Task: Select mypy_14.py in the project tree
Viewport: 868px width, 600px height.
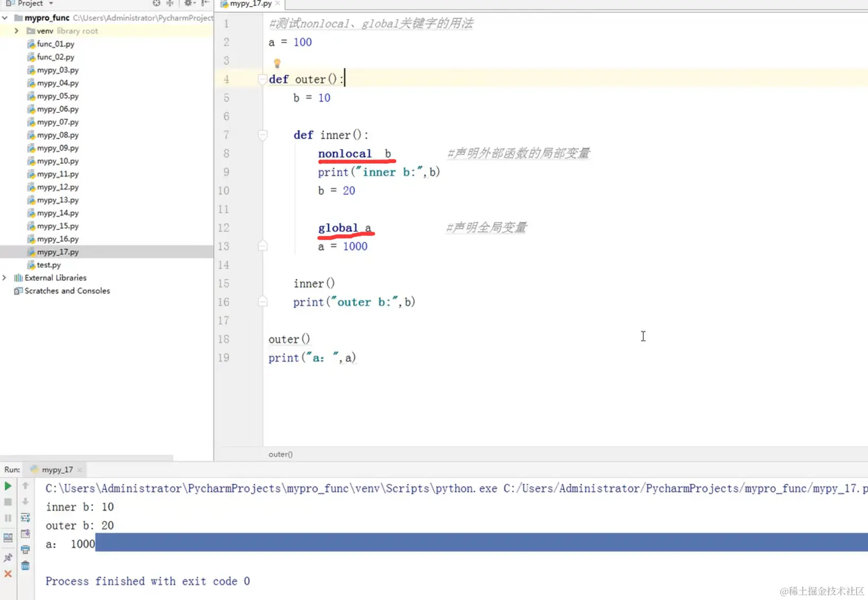Action: (x=58, y=213)
